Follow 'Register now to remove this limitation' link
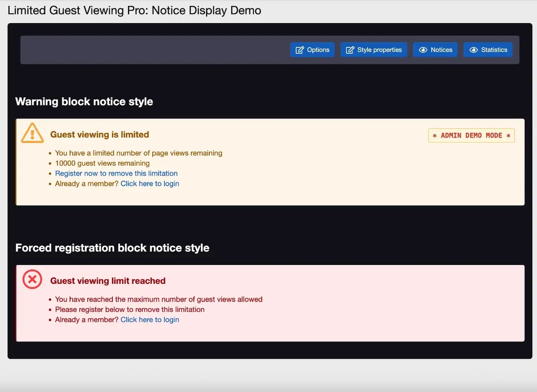The height and width of the screenshot is (392, 537). pyautogui.click(x=116, y=173)
